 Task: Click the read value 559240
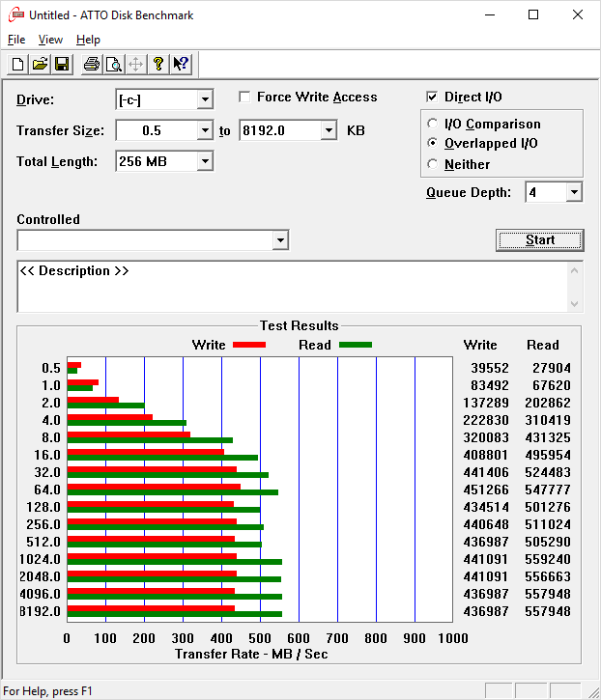pyautogui.click(x=548, y=559)
